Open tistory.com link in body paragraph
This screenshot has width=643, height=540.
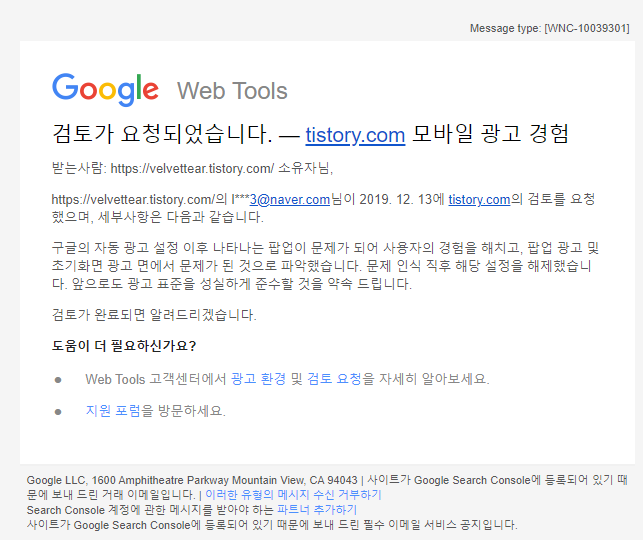point(479,199)
